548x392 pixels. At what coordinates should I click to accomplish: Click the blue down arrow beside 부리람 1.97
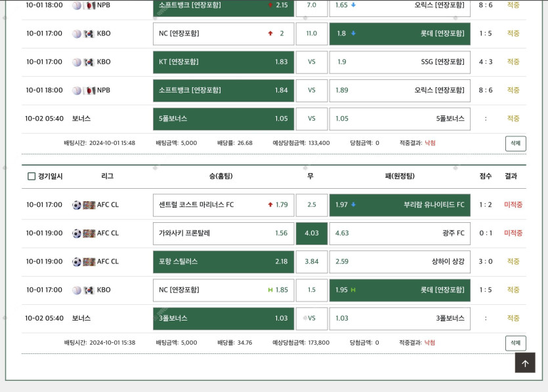(353, 205)
